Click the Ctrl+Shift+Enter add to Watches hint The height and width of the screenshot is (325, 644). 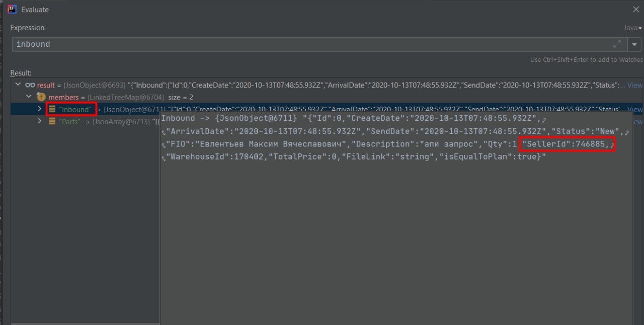click(x=586, y=60)
